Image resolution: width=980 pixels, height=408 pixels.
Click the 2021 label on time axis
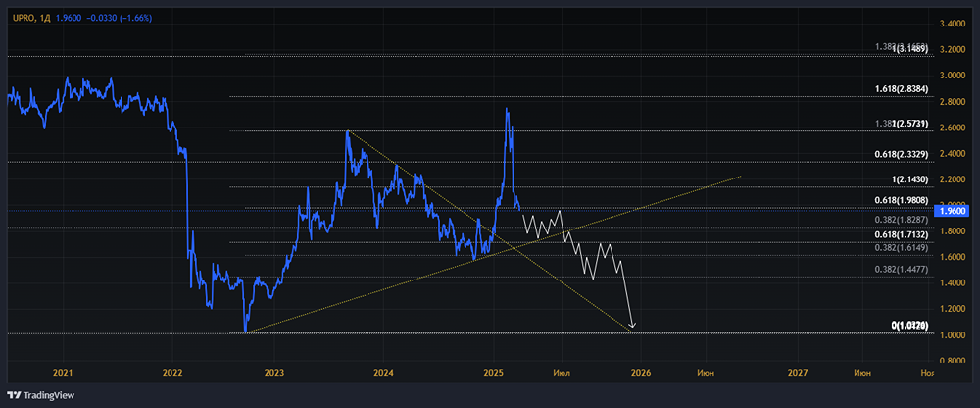pos(63,374)
